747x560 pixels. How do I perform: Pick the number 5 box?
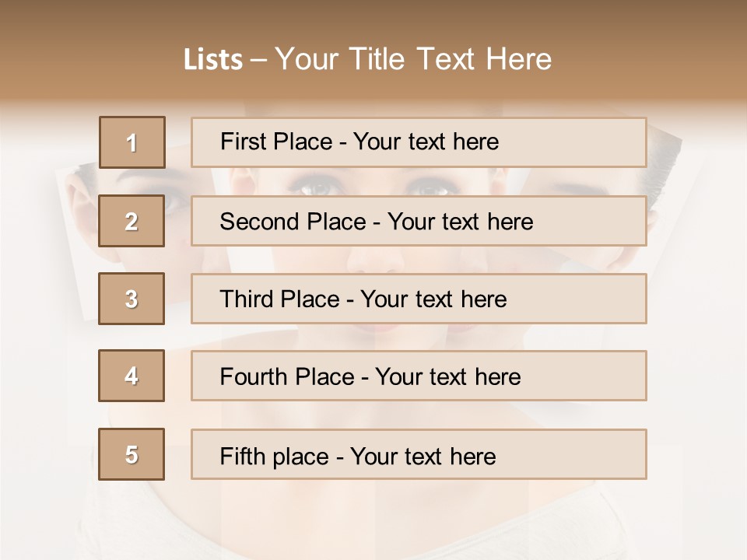click(x=132, y=454)
